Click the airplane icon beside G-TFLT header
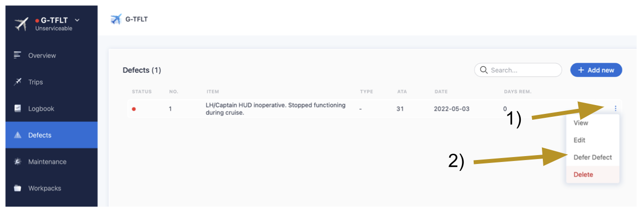The height and width of the screenshot is (215, 644). click(x=116, y=19)
